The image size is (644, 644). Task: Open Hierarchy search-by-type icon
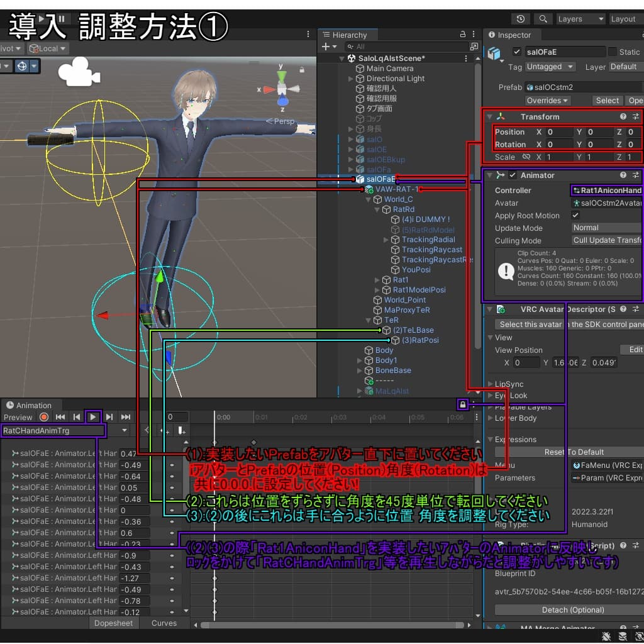[x=474, y=47]
